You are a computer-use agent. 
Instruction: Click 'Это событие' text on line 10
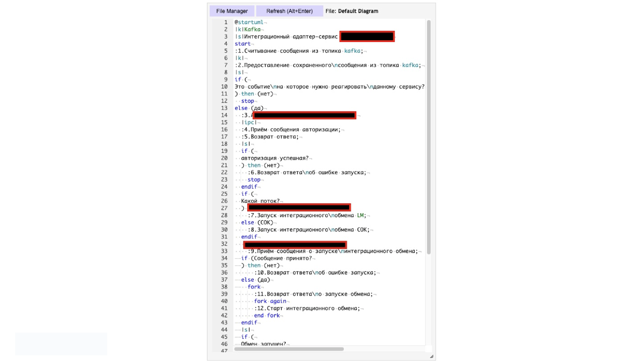point(252,87)
